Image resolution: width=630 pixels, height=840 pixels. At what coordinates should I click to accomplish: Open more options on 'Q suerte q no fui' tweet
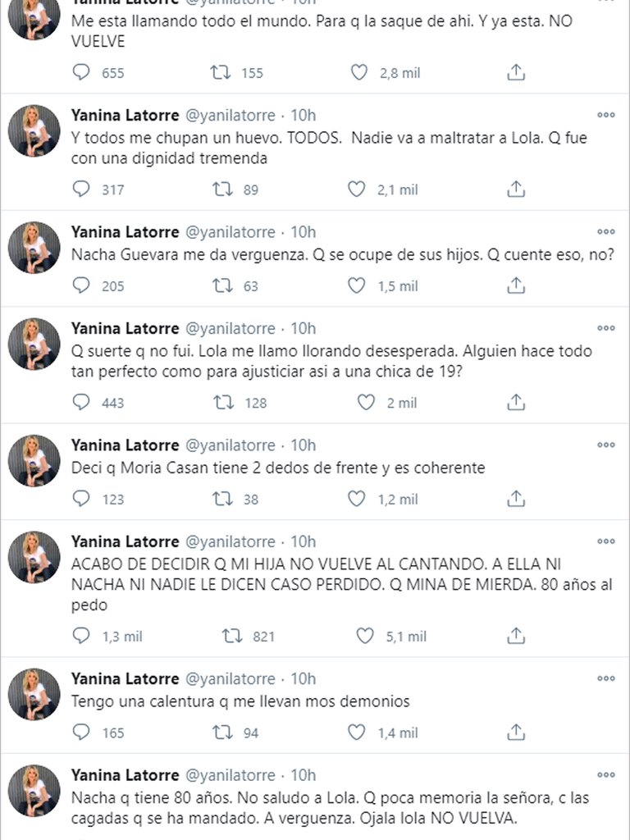point(605,328)
